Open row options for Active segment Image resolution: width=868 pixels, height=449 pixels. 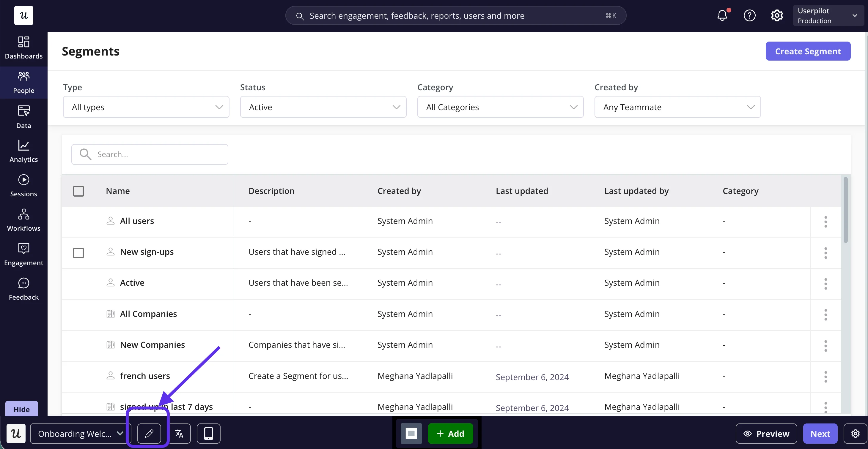825,284
